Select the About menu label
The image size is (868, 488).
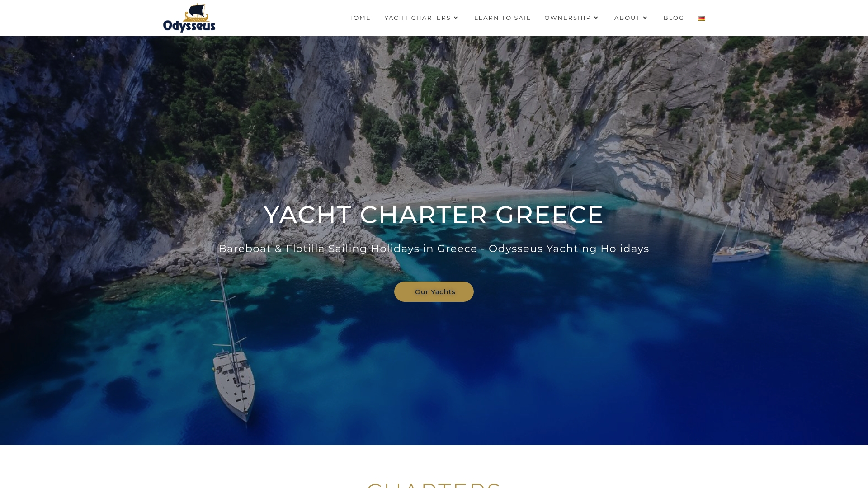click(x=627, y=18)
